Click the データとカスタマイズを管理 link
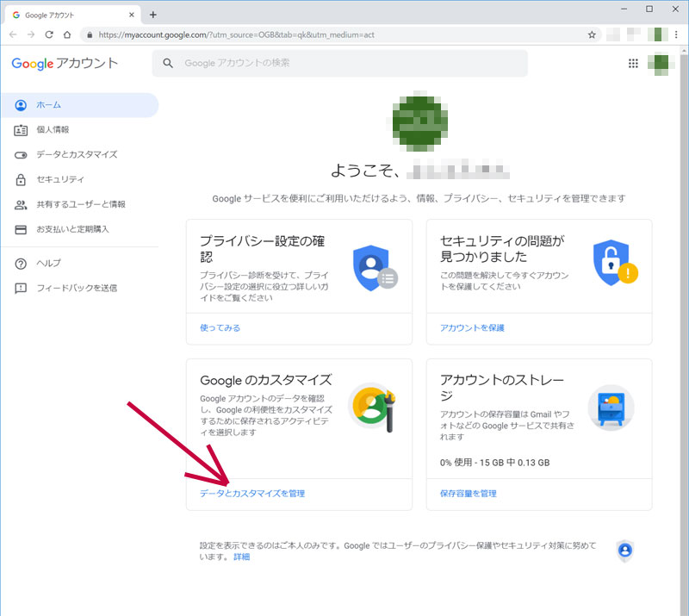This screenshot has width=689, height=616. [x=251, y=494]
